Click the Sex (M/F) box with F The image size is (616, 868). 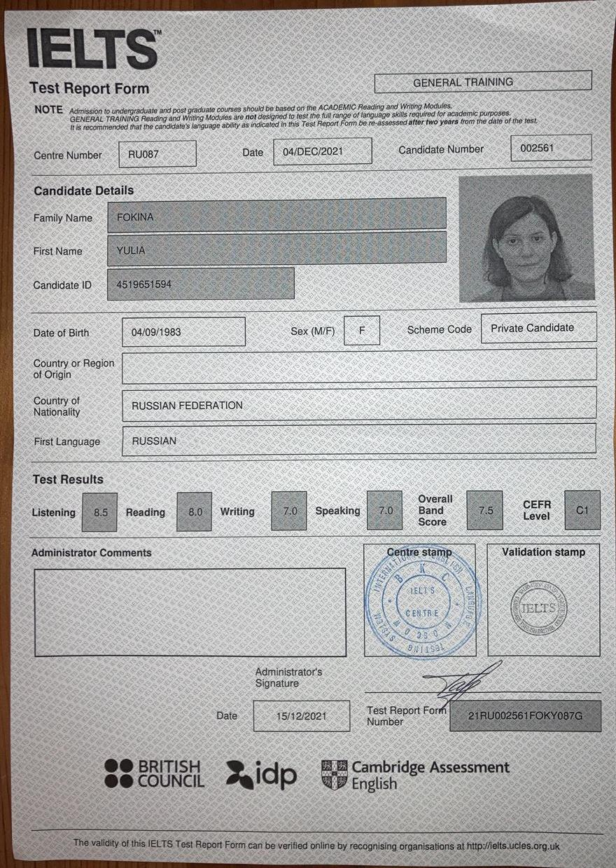[x=362, y=330]
